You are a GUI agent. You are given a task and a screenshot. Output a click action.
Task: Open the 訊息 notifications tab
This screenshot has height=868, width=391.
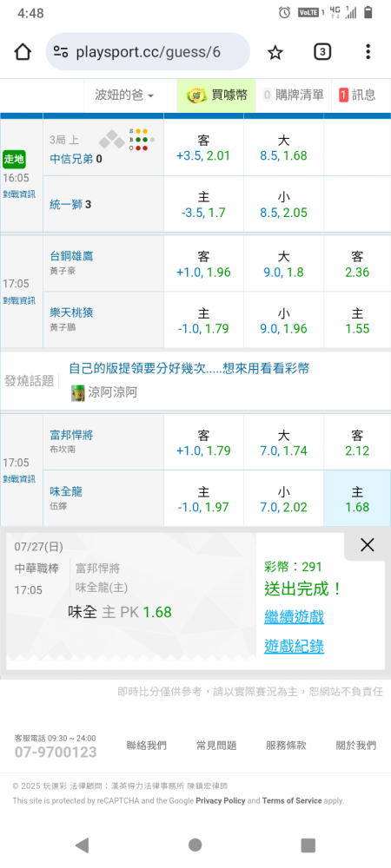click(357, 95)
